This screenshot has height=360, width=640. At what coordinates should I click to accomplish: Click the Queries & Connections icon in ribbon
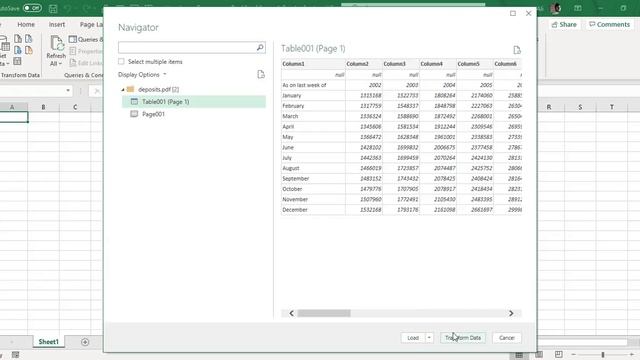[x=73, y=39]
